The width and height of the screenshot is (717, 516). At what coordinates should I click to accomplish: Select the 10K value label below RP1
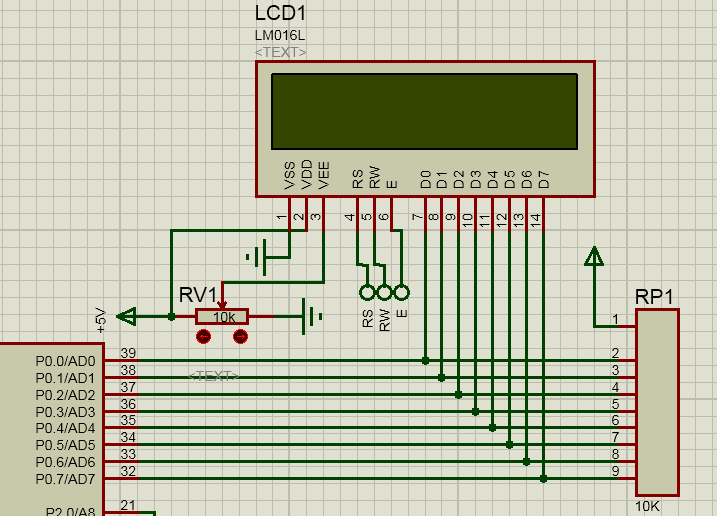point(647,507)
